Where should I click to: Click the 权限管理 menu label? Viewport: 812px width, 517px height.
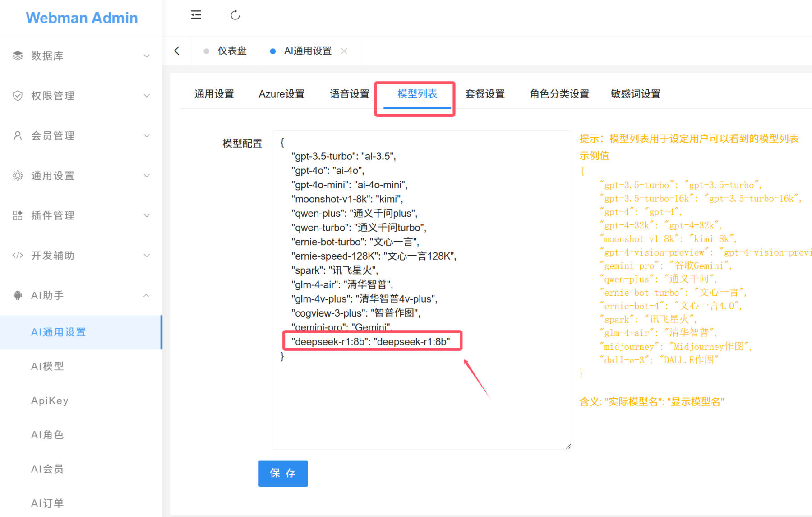click(x=53, y=96)
